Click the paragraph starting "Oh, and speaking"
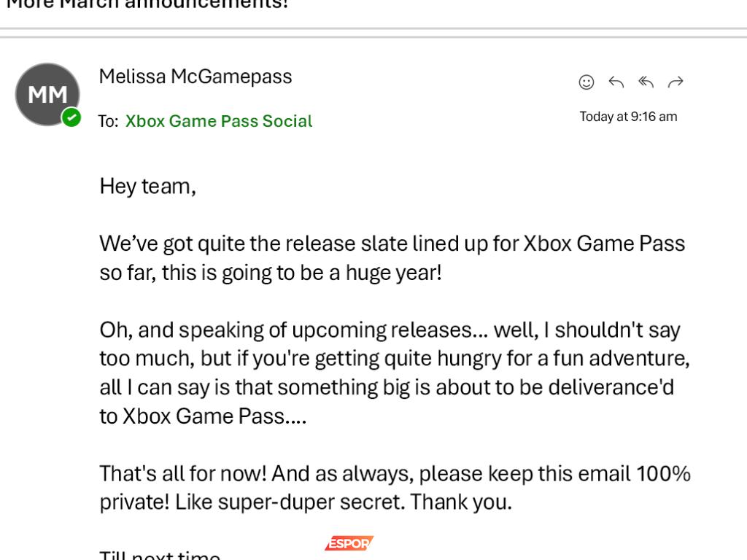747x560 pixels. click(394, 373)
